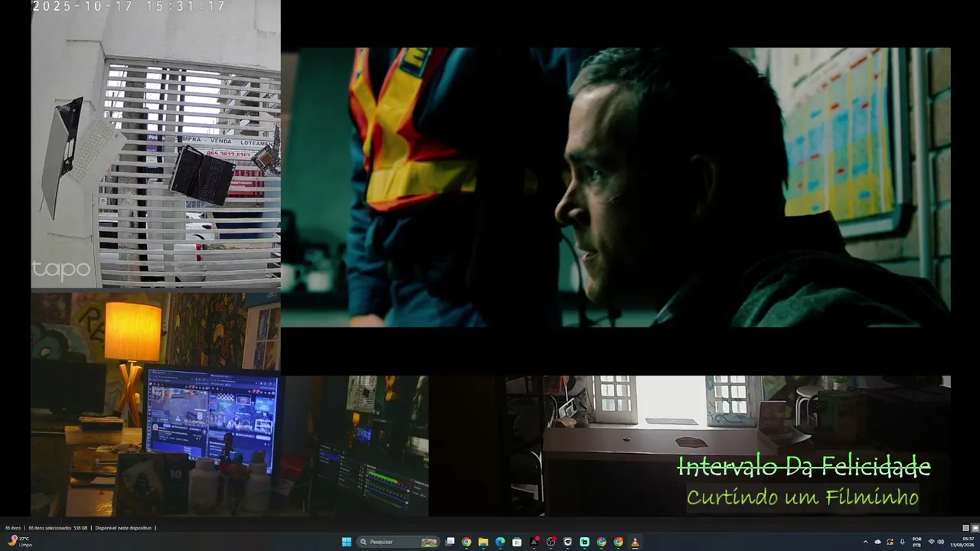Open the green square app taskbar icon
Image resolution: width=980 pixels, height=551 pixels.
pos(584,542)
